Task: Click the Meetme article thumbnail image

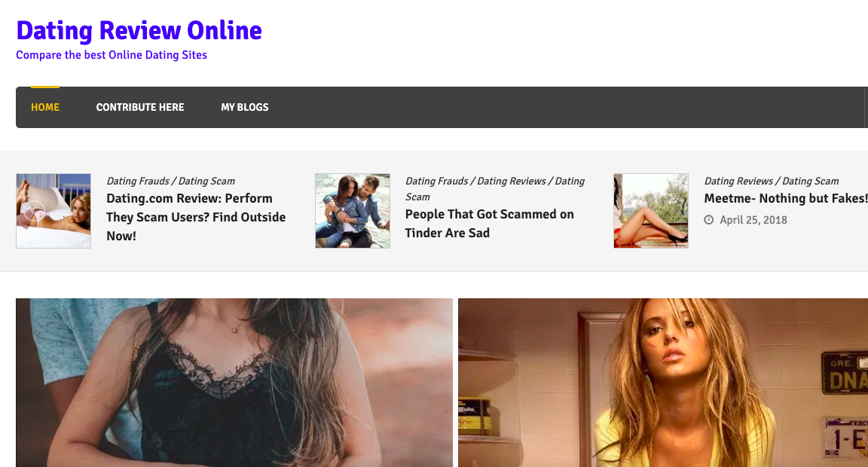Action: [651, 211]
